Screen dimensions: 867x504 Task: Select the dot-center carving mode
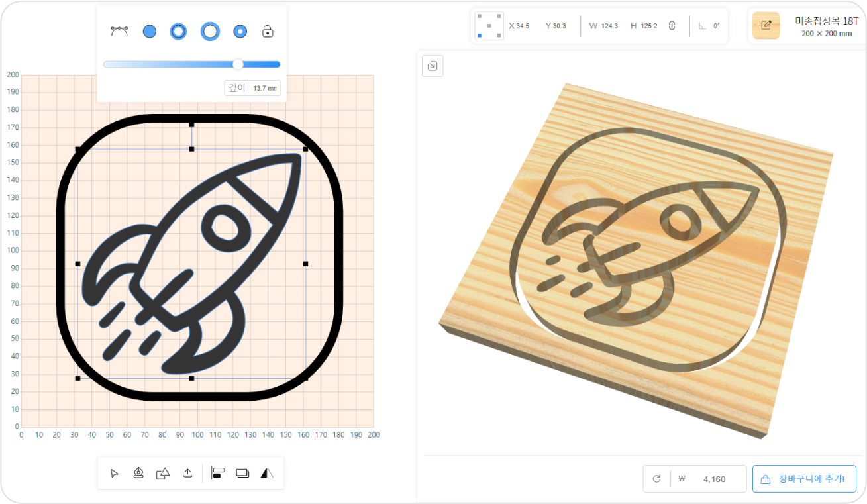point(239,31)
